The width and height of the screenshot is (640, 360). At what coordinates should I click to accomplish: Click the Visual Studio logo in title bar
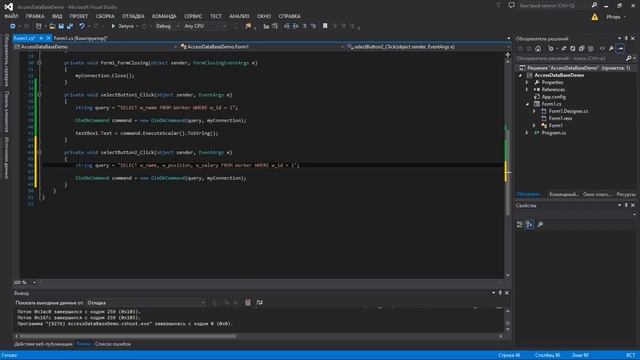(9, 7)
